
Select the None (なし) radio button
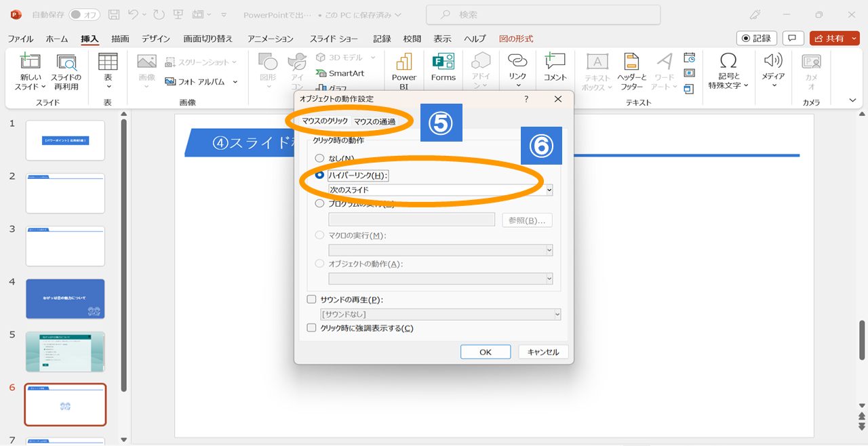[319, 158]
